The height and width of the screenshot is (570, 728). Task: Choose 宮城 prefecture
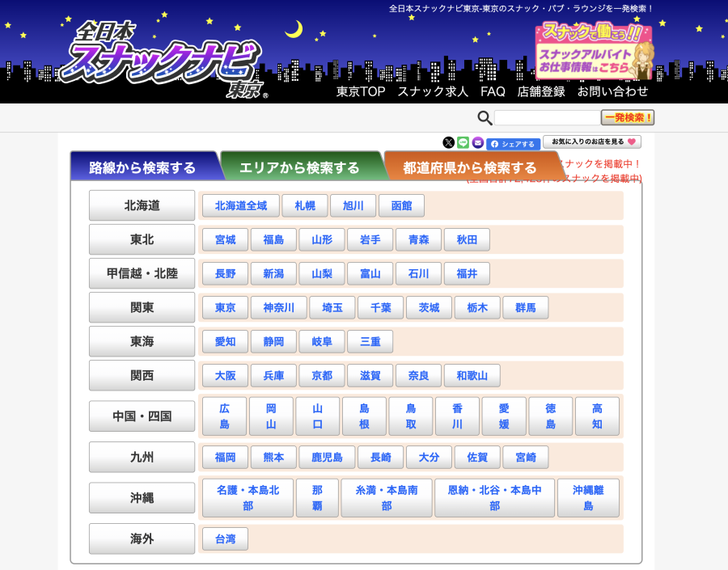(x=225, y=239)
